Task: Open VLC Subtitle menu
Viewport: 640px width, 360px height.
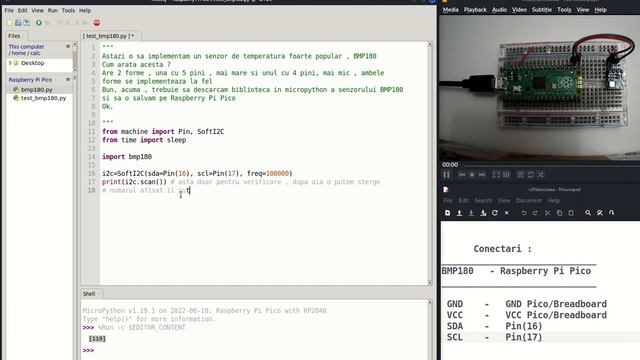Action: 542,10
